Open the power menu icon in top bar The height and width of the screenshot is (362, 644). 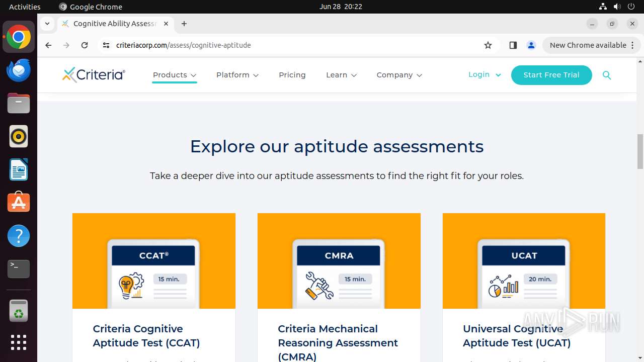coord(631,7)
